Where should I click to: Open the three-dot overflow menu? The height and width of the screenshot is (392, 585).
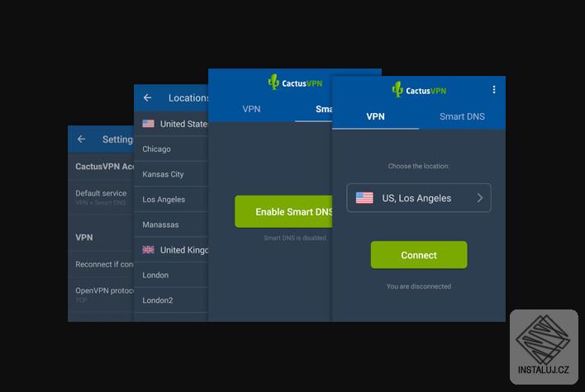(x=493, y=89)
